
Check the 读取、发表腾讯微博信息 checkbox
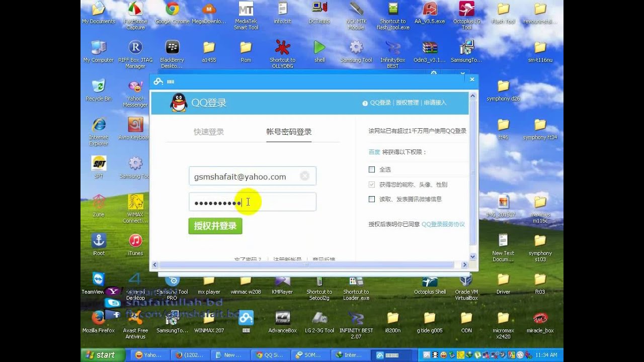[x=372, y=199]
